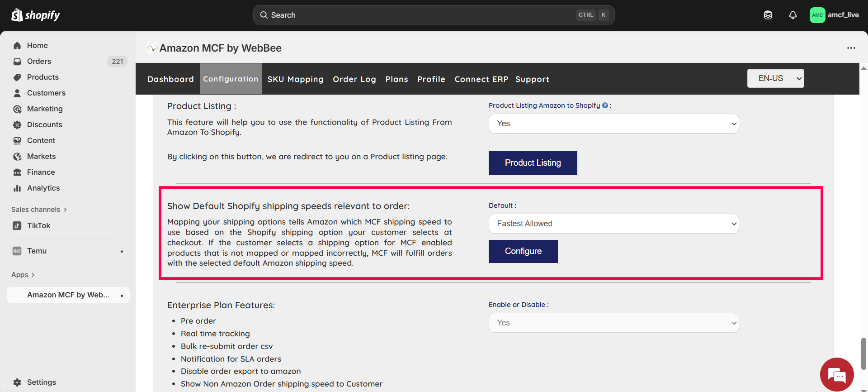Screen dimensions: 868x392
Task: Open the Discounts page
Action: [x=44, y=124]
